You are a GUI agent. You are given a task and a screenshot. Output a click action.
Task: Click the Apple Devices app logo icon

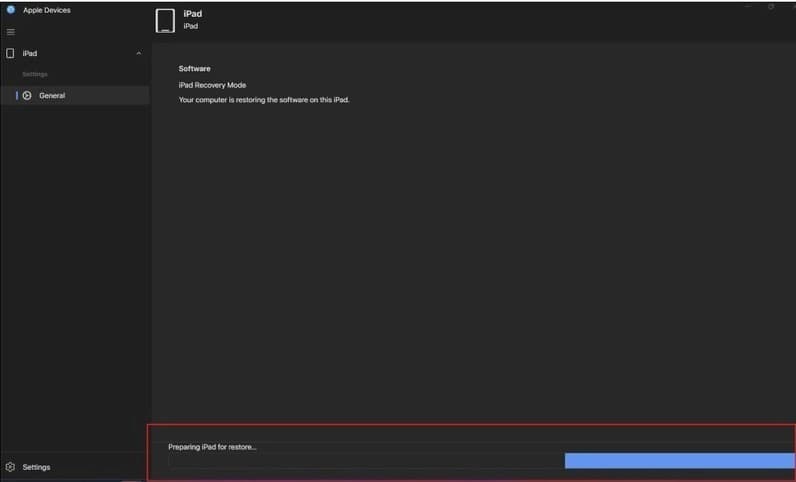[x=11, y=10]
